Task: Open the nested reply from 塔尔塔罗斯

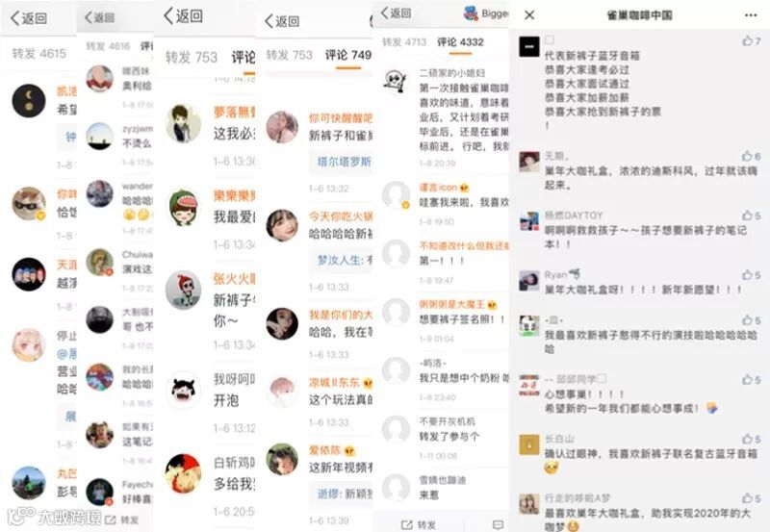Action: pyautogui.click(x=342, y=162)
